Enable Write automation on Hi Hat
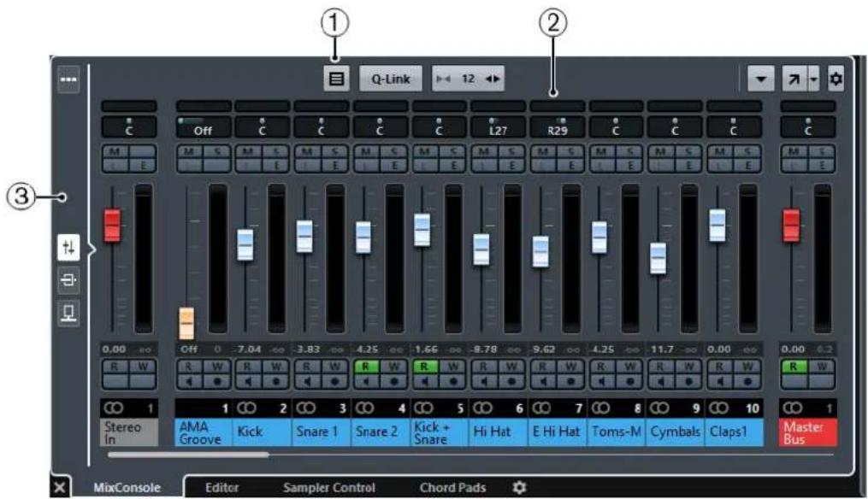Screen dimensions: 868x499 point(512,367)
